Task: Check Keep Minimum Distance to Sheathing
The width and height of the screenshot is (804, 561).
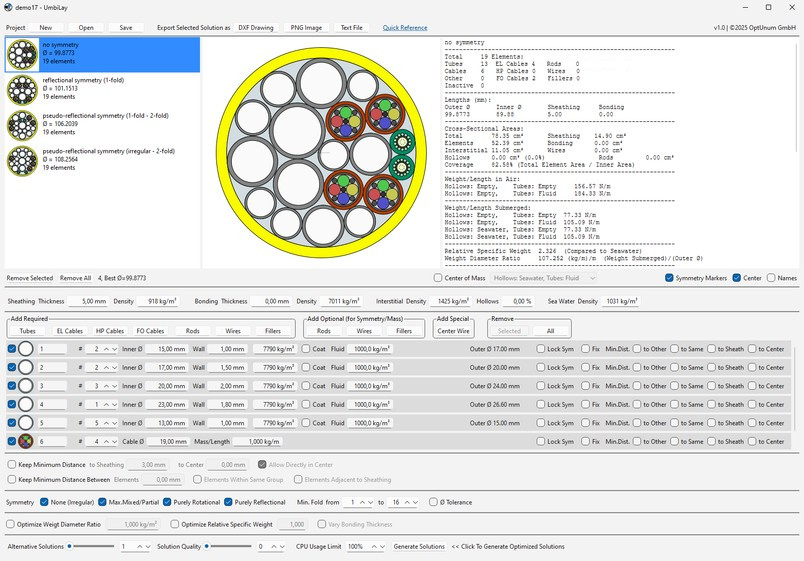Action: point(12,465)
